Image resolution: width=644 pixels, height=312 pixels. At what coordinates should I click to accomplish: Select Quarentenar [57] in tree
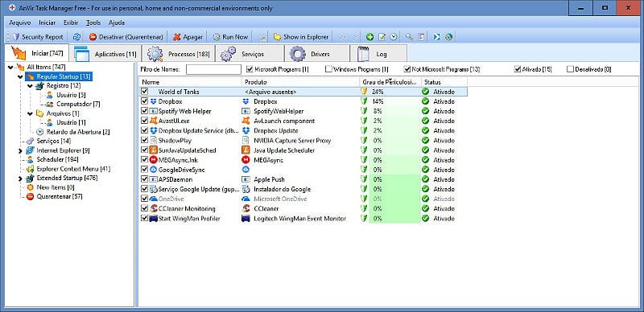(60, 197)
